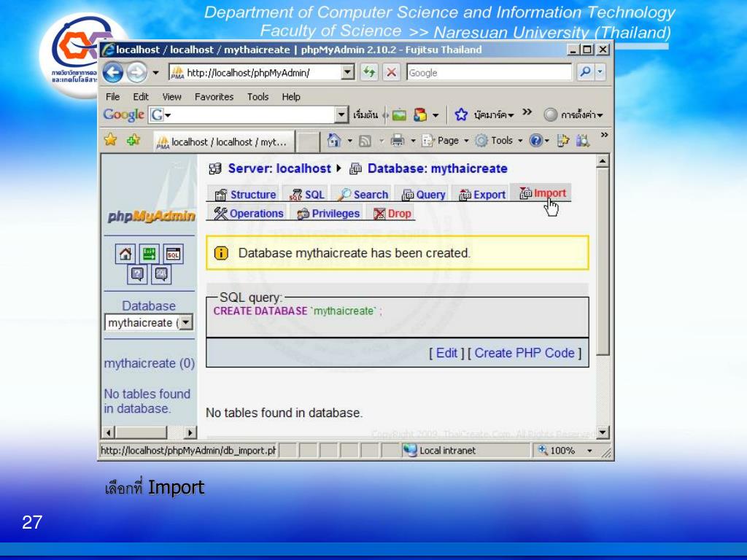Click the mythaicreate (0) sidebar link

click(x=149, y=363)
